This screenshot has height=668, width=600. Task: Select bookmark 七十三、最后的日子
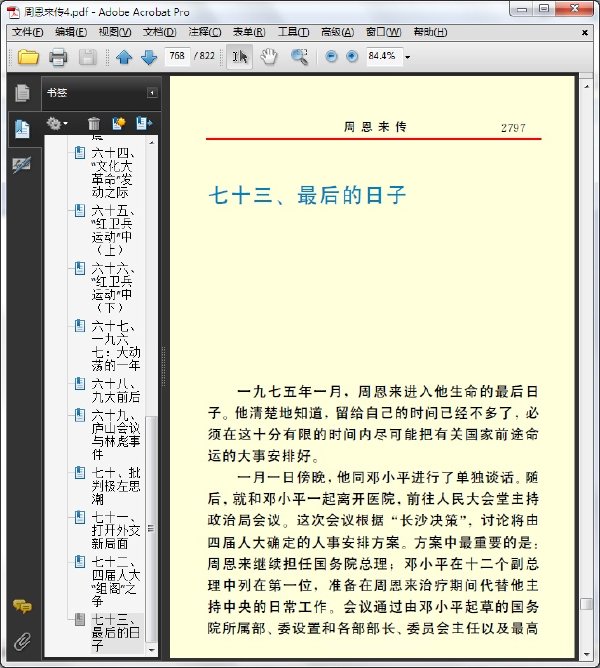(x=115, y=633)
